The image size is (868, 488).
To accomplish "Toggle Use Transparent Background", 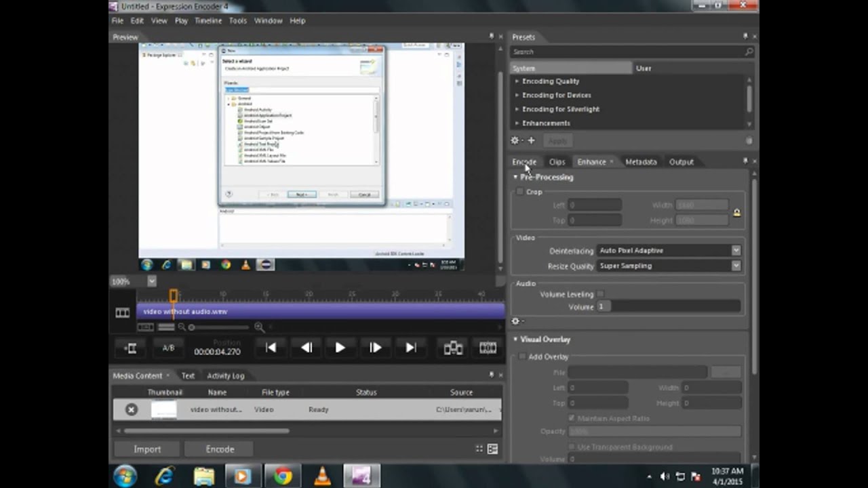I will pyautogui.click(x=572, y=447).
